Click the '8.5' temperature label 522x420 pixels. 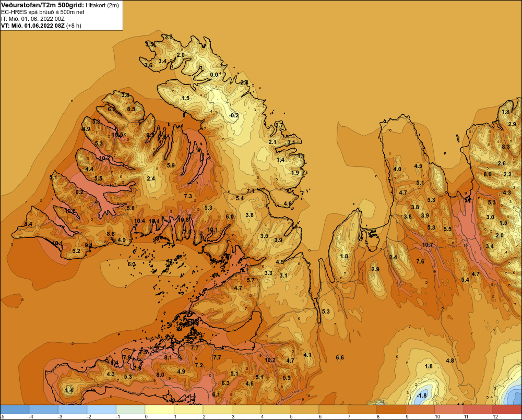(131, 109)
